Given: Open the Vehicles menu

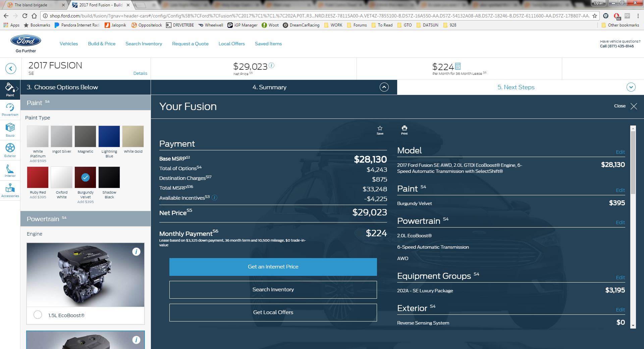Looking at the screenshot, I should (x=69, y=44).
